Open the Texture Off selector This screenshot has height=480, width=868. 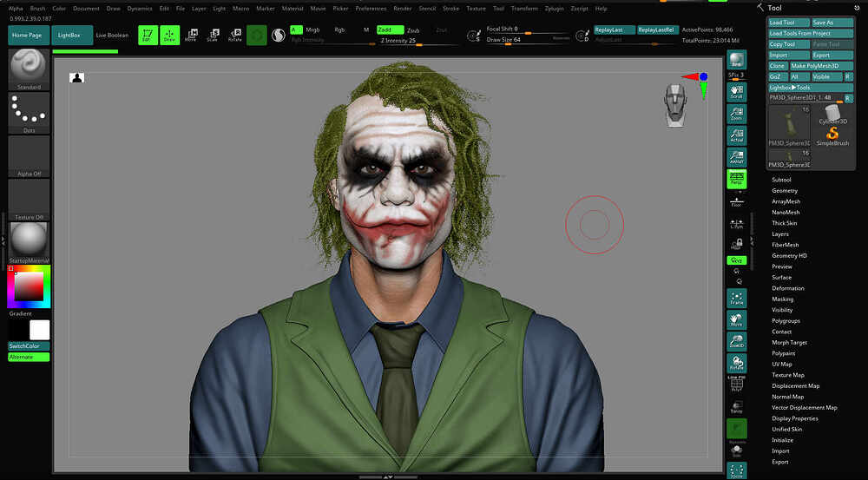29,200
